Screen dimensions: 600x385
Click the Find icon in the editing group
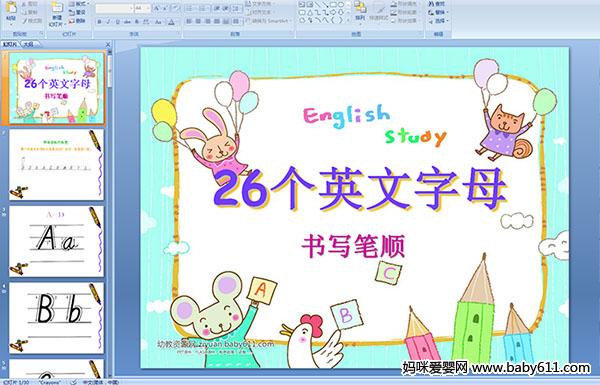click(437, 4)
